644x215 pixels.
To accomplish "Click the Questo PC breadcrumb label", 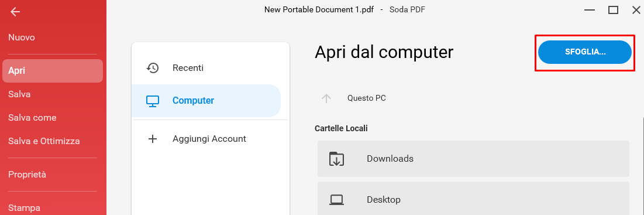I will 366,98.
